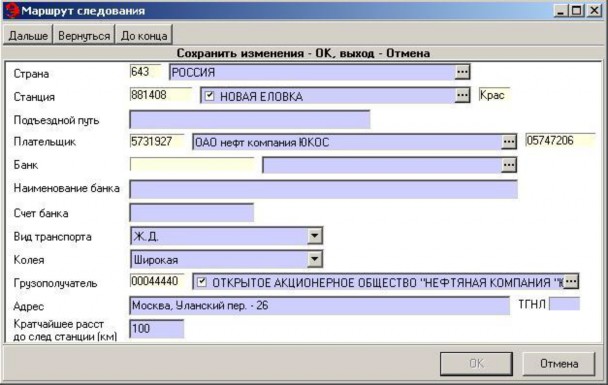Open bank lookup ellipsis button
Viewport: 608px width, 385px height.
[509, 165]
